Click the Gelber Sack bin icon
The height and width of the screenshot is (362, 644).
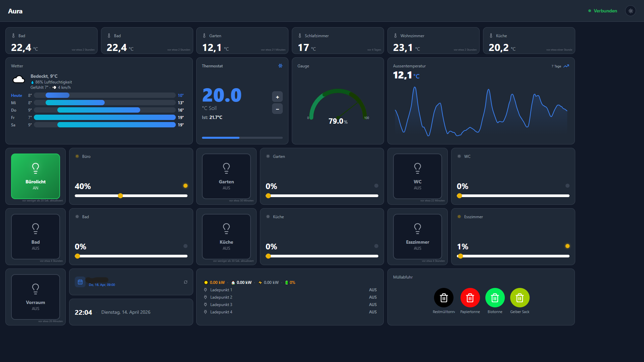coord(520,298)
